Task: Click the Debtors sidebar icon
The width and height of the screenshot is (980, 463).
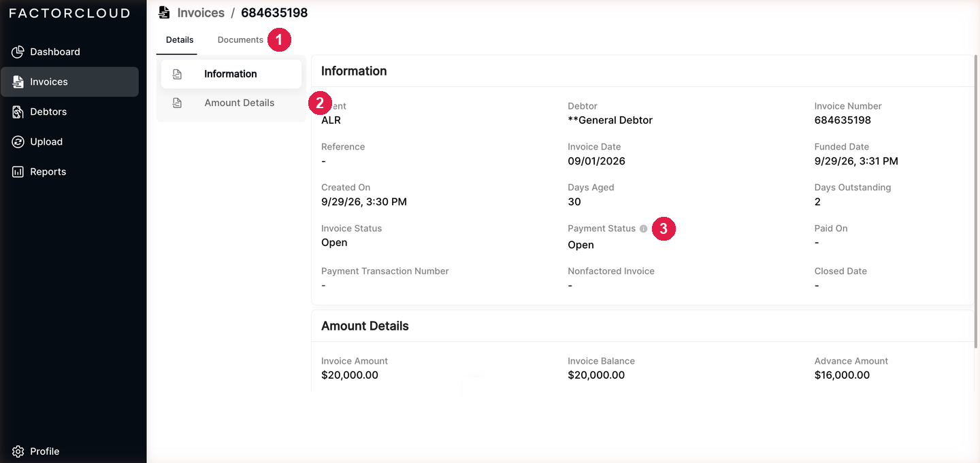Action: [x=18, y=112]
